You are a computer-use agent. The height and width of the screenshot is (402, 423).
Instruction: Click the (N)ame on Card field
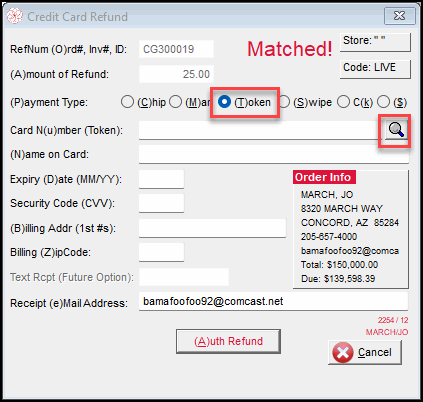point(274,154)
